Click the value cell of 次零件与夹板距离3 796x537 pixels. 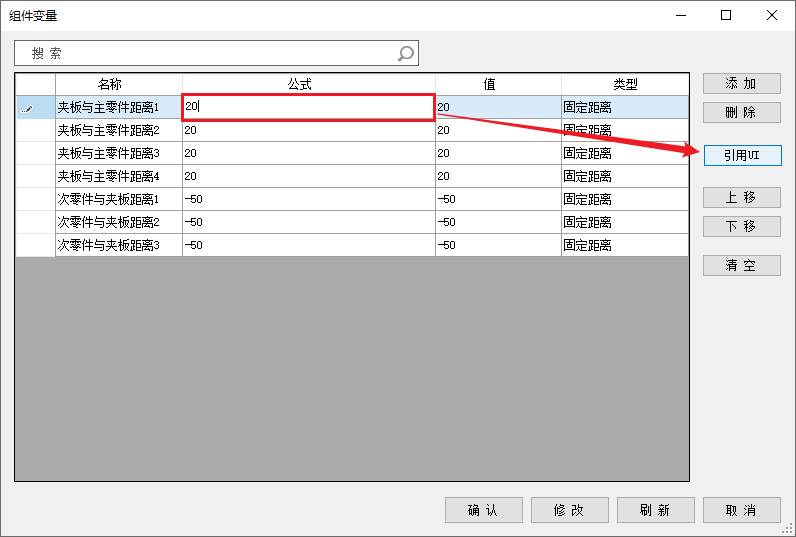(x=499, y=245)
